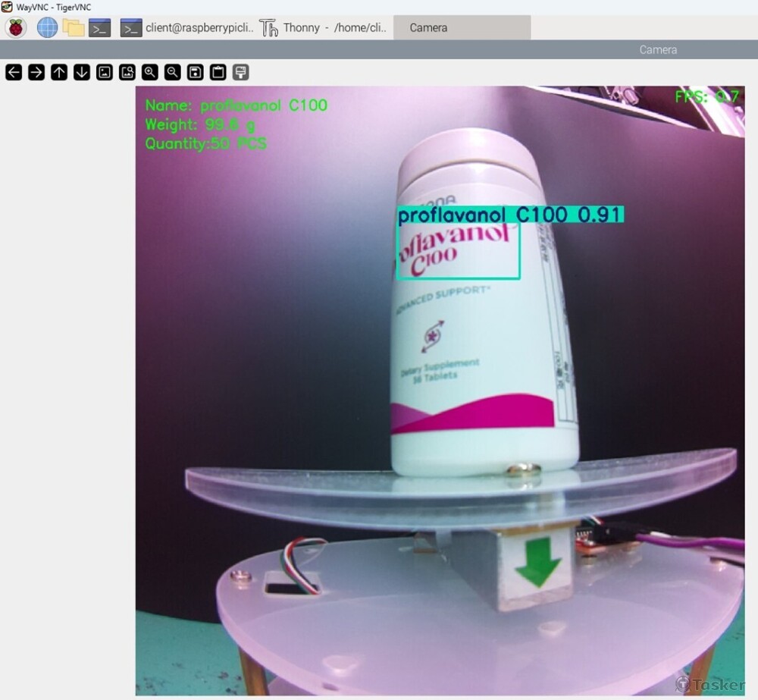This screenshot has height=700, width=758.
Task: Click the pan up arrow icon
Action: (x=59, y=73)
